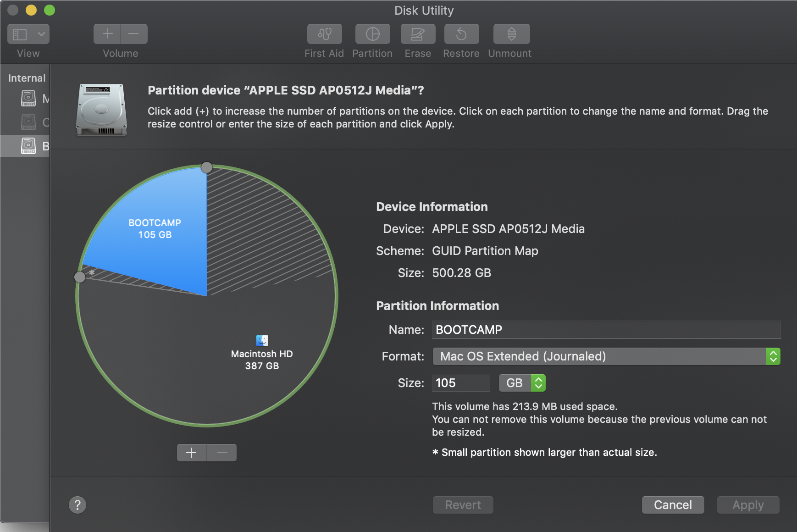
Task: Click the small partition footnote text
Action: 545,452
